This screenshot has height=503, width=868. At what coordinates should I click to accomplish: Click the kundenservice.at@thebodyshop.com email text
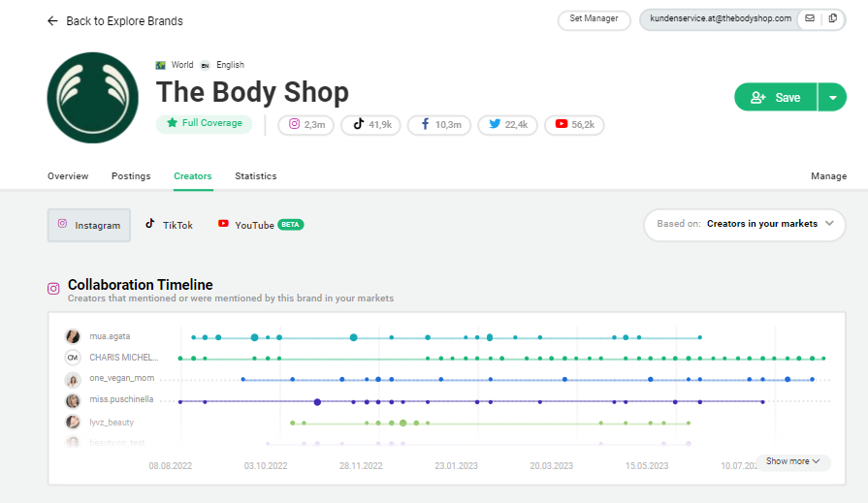[x=721, y=18]
